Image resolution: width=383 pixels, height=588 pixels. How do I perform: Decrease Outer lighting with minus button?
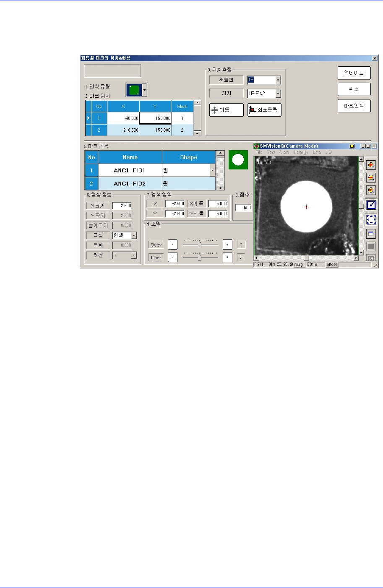click(173, 245)
